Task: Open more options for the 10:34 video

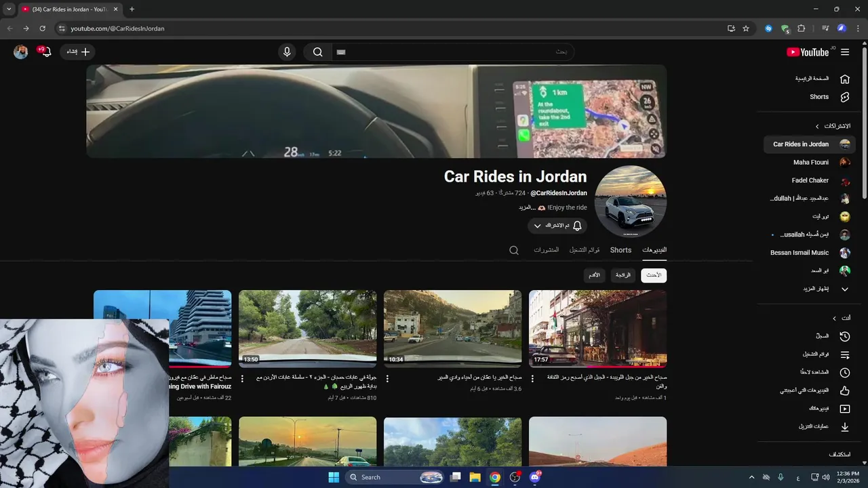Action: point(387,378)
